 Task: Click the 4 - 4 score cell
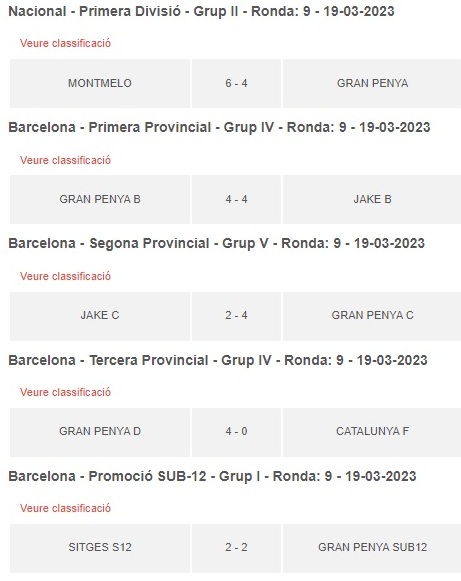(x=236, y=199)
